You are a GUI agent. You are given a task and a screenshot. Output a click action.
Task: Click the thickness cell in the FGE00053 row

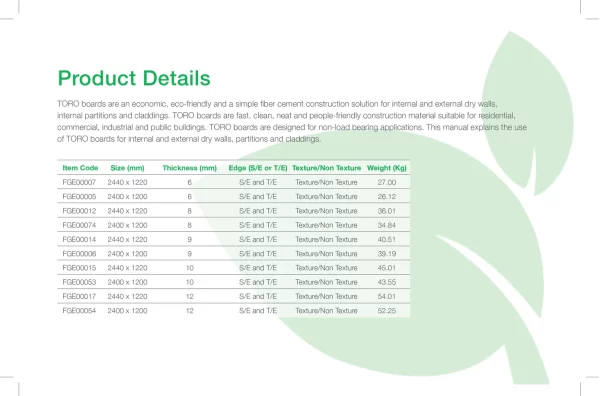pyautogui.click(x=189, y=282)
